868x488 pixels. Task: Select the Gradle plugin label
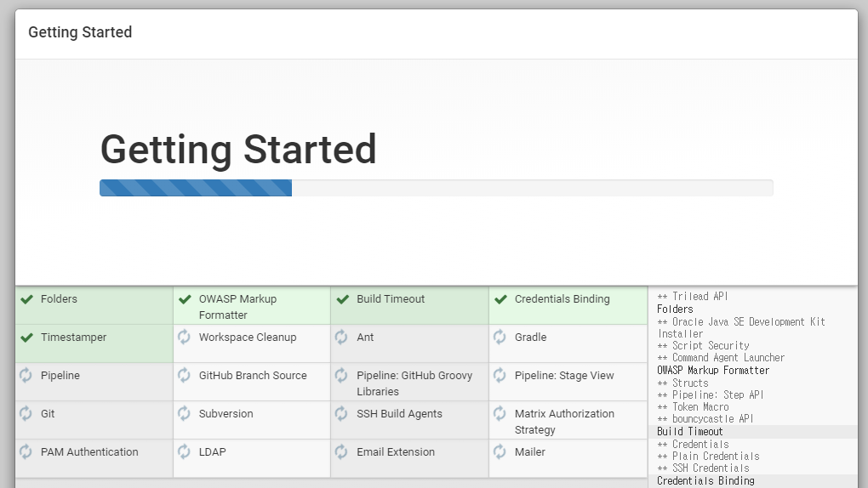[530, 337]
